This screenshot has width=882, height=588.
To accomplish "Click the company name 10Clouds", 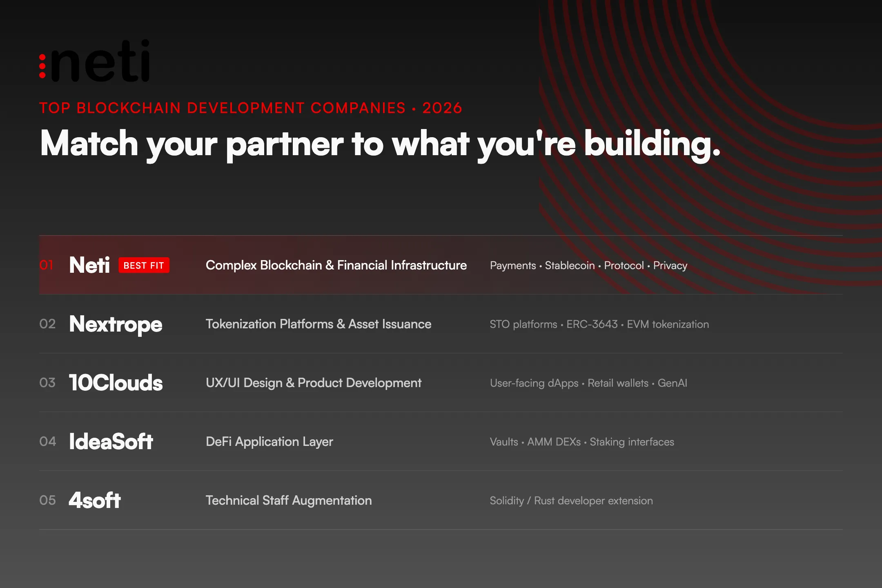I will pyautogui.click(x=116, y=383).
